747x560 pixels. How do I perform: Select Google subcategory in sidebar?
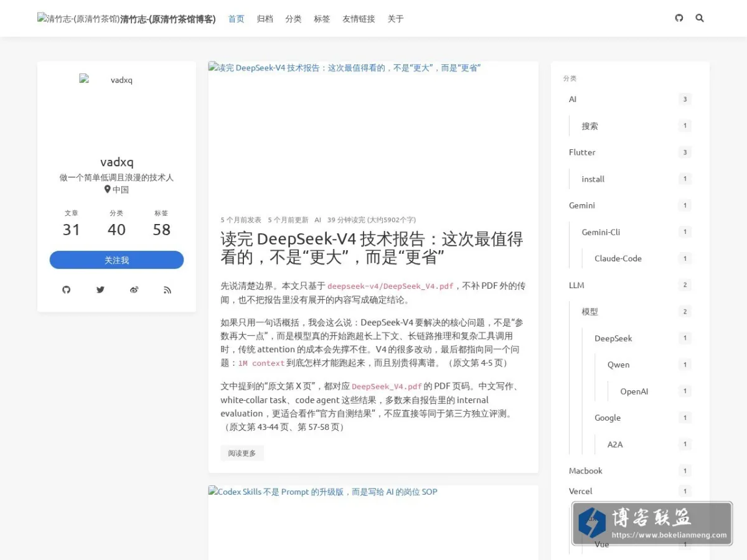pos(643,418)
